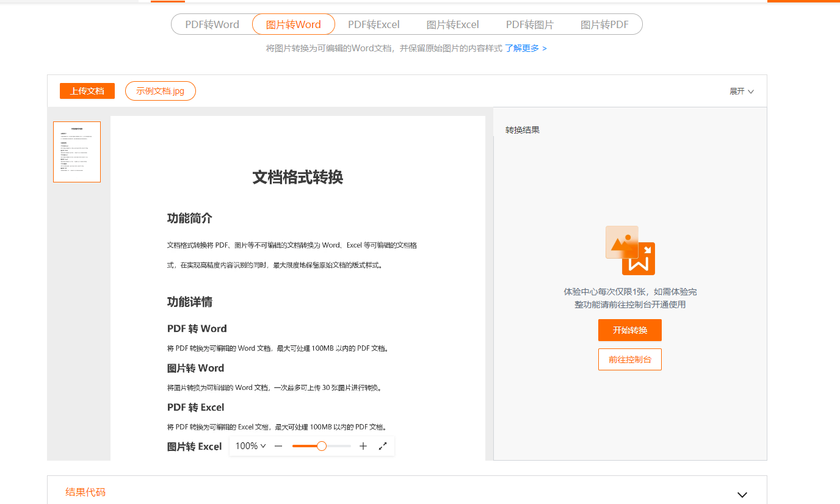Open the 100% zoom level dropdown
The width and height of the screenshot is (840, 504).
(x=250, y=446)
